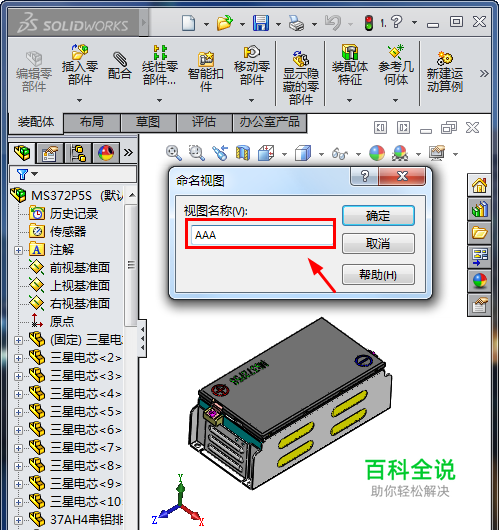Viewport: 499px width, 530px height.
Task: Click the Mate (配合) paperclip tool
Action: pos(119,66)
